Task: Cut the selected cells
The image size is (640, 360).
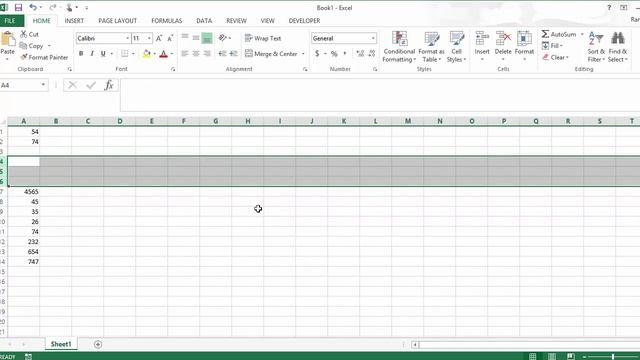Action: tap(29, 34)
